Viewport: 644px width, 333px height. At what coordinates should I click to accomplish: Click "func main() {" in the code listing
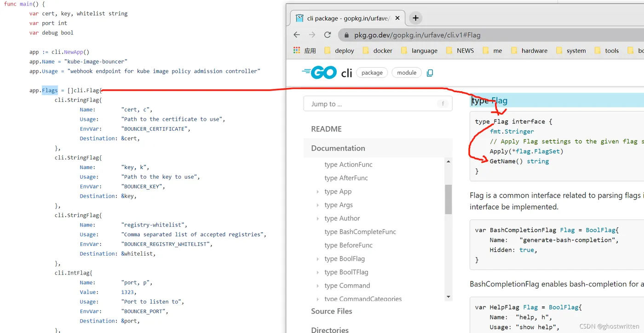point(25,4)
